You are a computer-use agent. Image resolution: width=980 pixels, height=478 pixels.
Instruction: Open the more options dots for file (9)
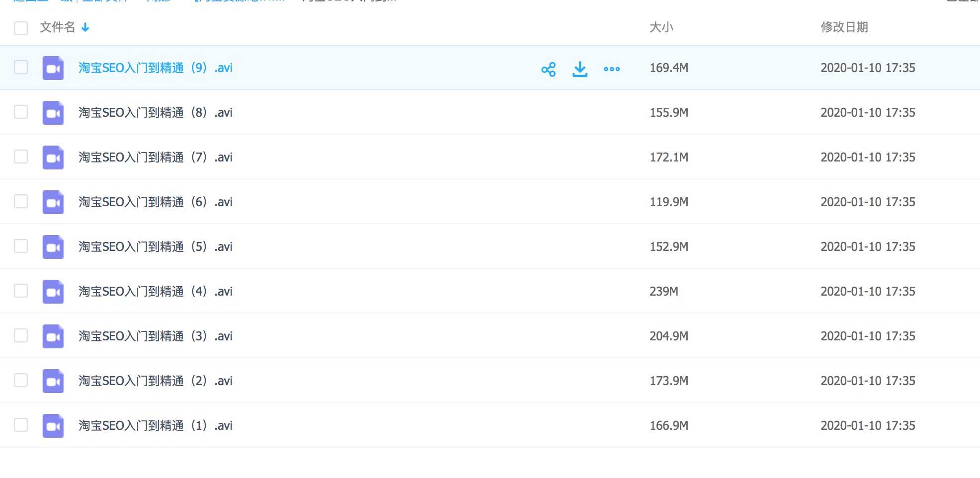[x=612, y=69]
